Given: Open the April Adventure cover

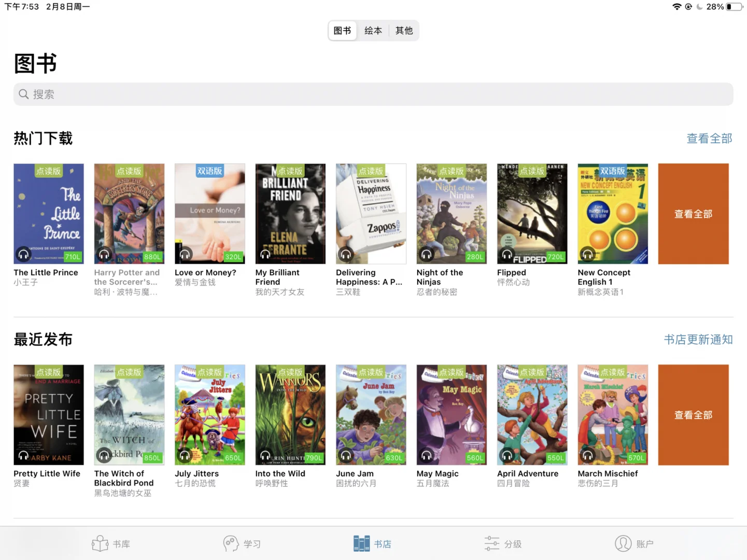Looking at the screenshot, I should [532, 415].
